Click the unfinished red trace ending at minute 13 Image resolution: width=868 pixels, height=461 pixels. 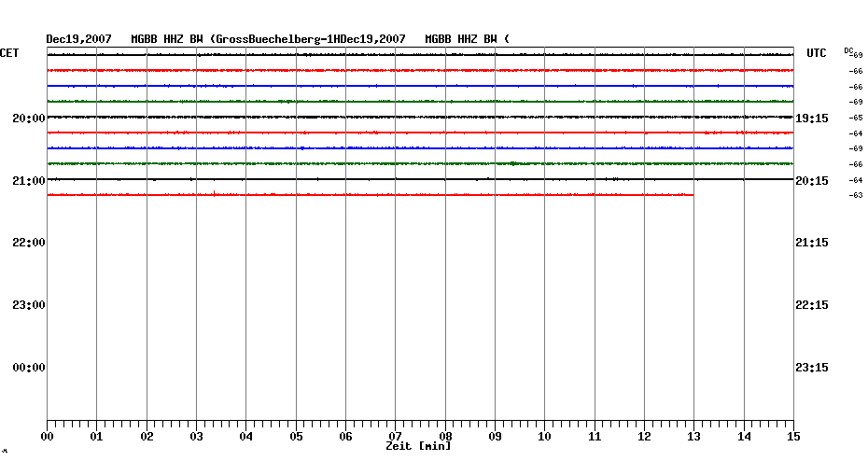pyautogui.click(x=371, y=195)
